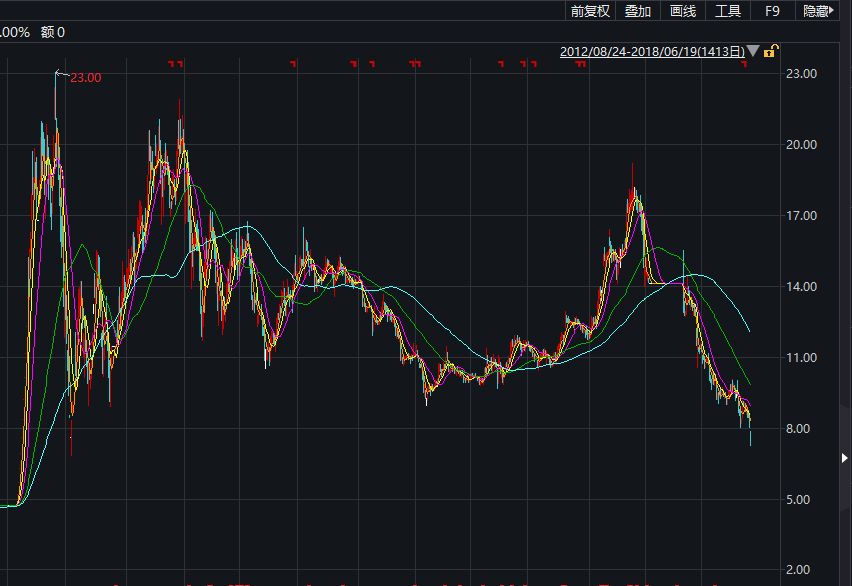The image size is (852, 586).
Task: Click 17.00 on the price axis
Action: 801,216
